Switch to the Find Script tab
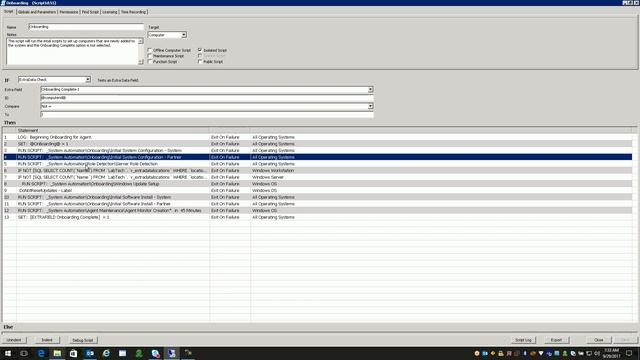The image size is (640, 360). pos(90,12)
